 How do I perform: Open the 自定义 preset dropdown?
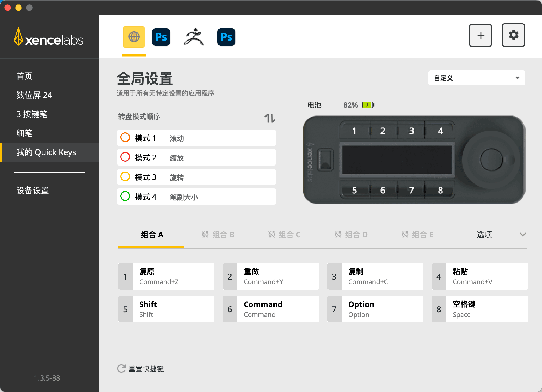point(476,78)
